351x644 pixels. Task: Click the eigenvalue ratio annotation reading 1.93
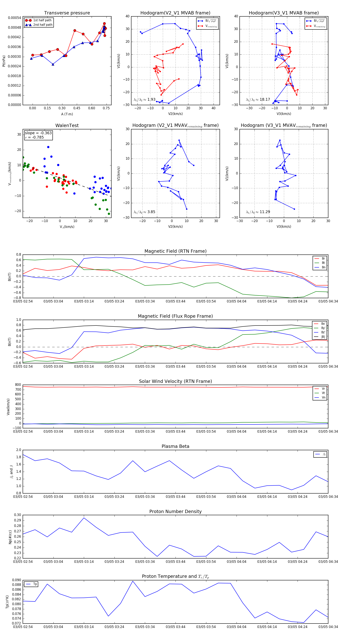click(x=144, y=100)
